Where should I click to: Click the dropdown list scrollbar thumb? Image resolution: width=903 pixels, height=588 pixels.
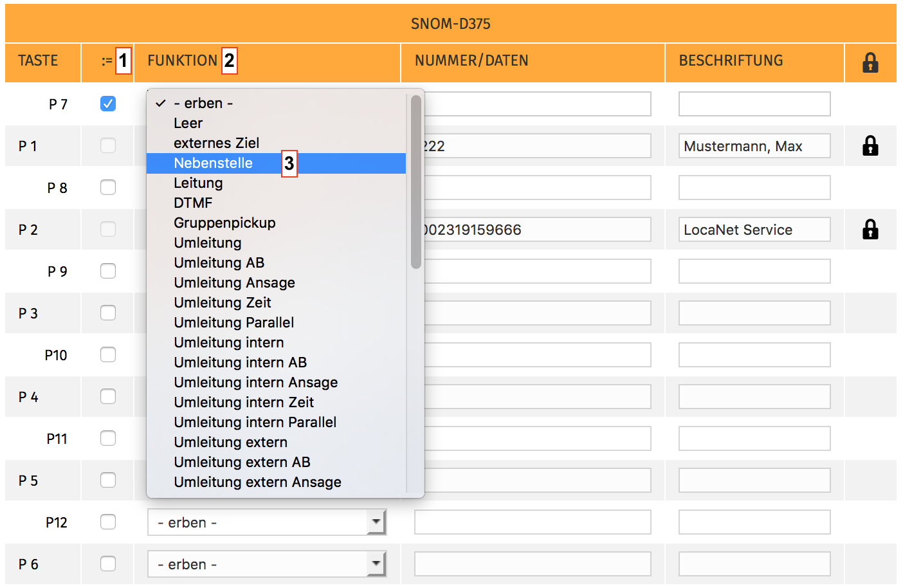point(415,181)
